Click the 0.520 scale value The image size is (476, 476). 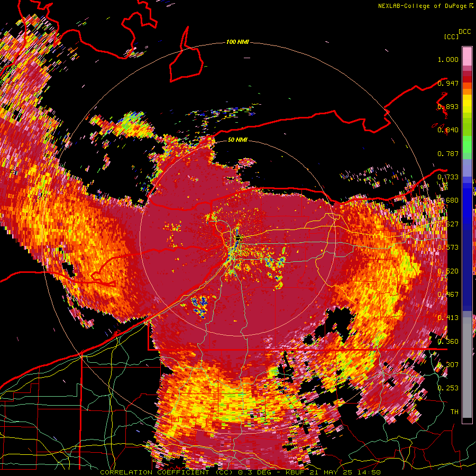click(x=448, y=271)
